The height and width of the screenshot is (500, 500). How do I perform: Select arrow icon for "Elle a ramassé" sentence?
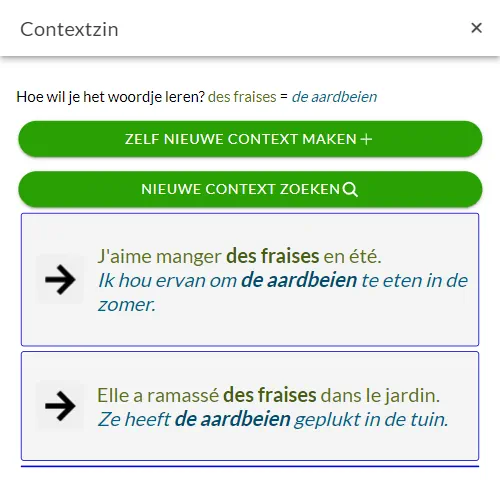pos(60,406)
